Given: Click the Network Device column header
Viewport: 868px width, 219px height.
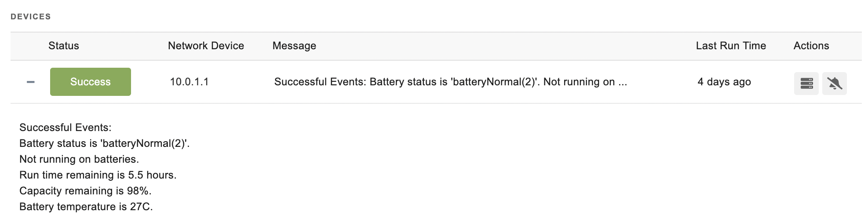Looking at the screenshot, I should (x=206, y=46).
